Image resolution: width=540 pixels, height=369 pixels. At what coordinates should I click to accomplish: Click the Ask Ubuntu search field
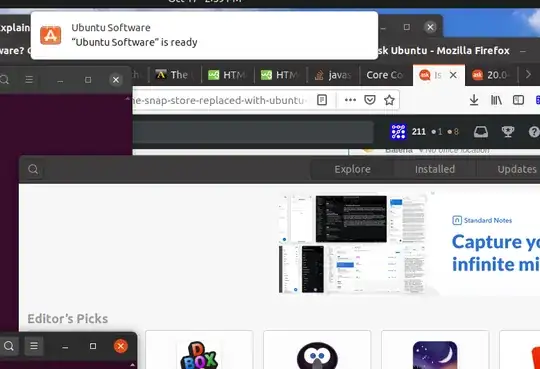(253, 132)
